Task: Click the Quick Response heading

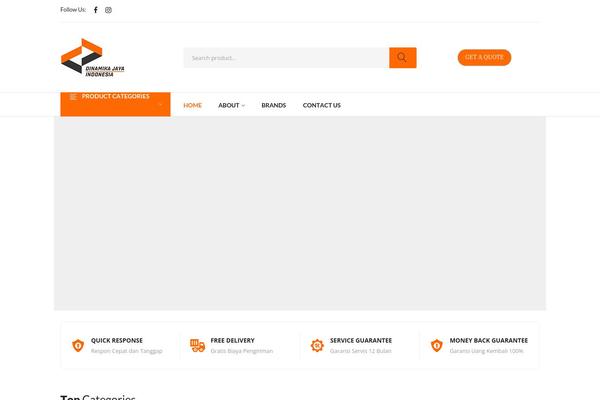Action: tap(117, 340)
